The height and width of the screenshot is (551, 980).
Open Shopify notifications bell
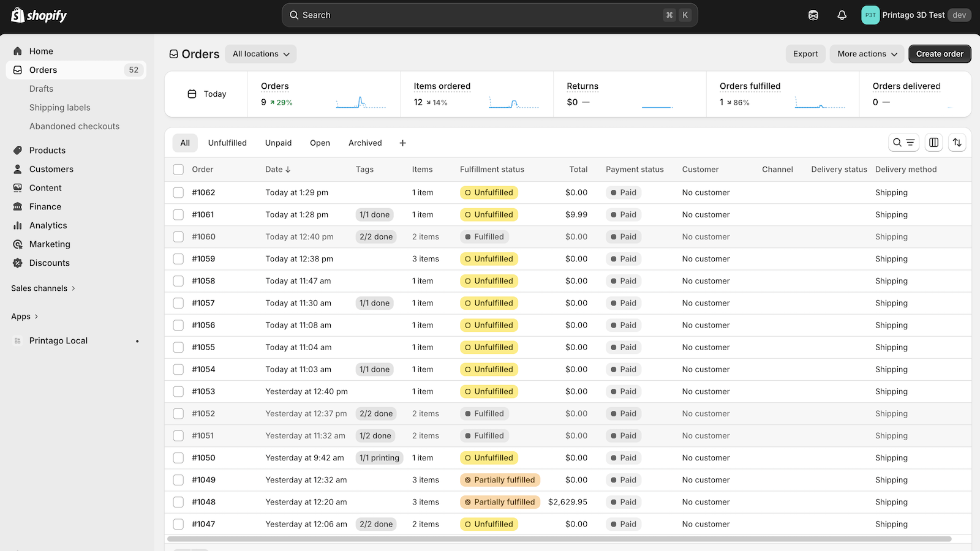pos(842,15)
